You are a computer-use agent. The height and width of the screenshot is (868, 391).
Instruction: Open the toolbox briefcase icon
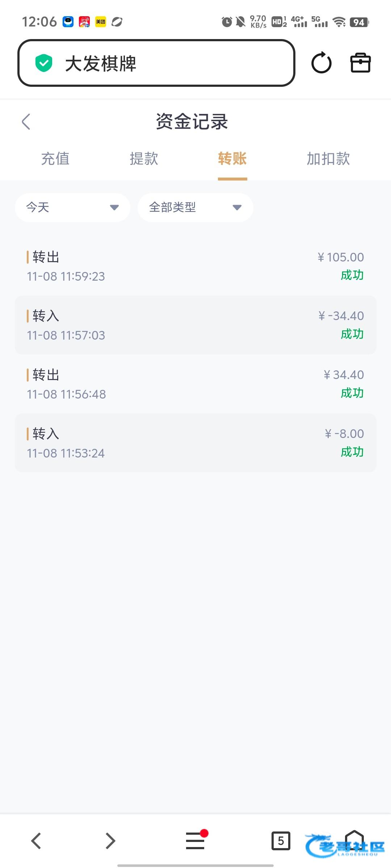(x=360, y=63)
